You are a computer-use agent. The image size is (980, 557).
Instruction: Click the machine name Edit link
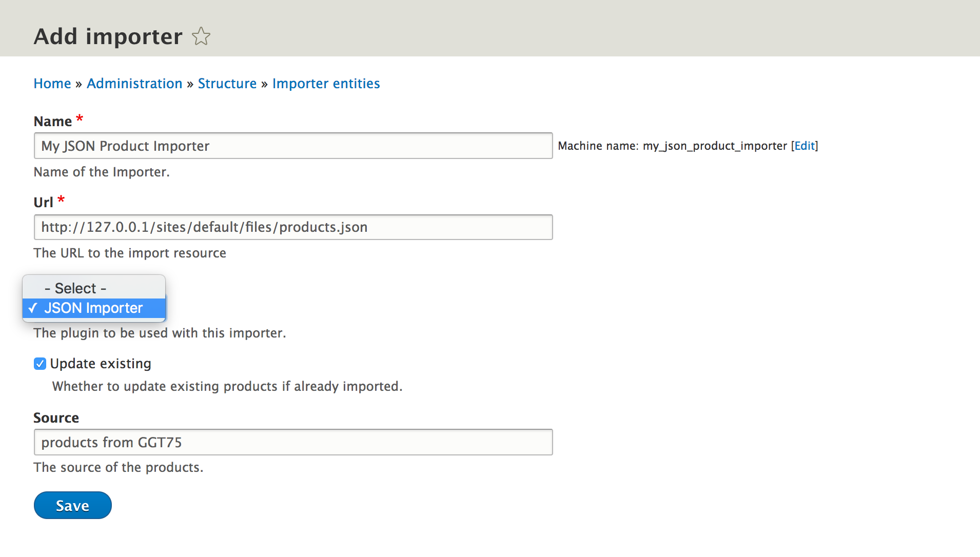(x=804, y=146)
